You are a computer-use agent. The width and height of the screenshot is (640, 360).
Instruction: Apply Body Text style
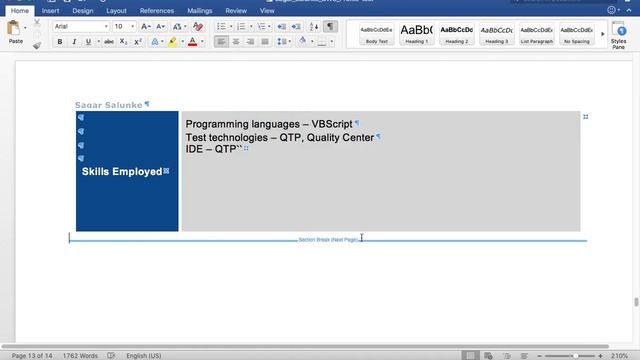click(376, 34)
